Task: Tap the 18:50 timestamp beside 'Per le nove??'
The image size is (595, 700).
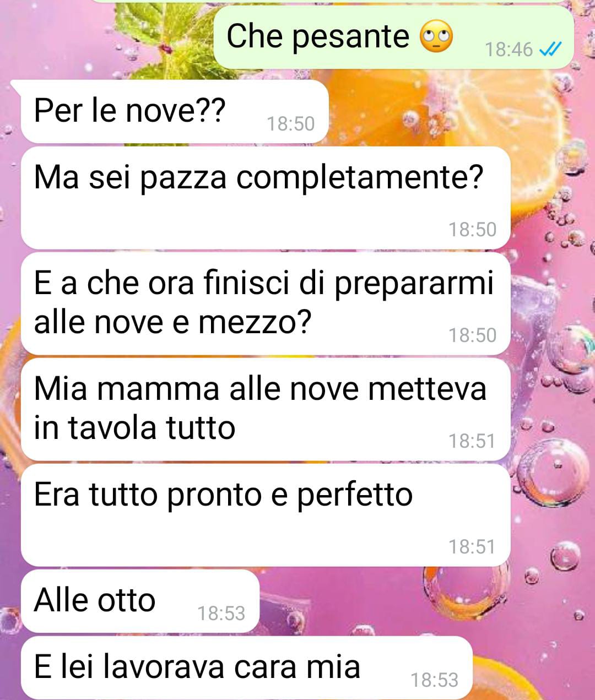Action: (x=290, y=124)
